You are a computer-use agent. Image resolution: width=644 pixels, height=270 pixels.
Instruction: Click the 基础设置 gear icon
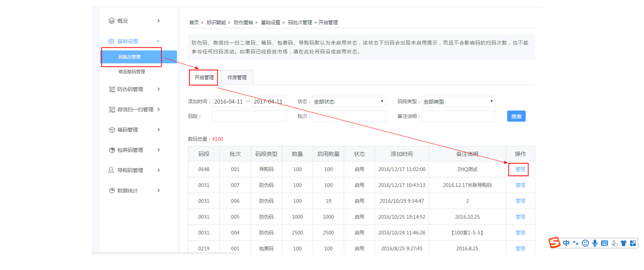(112, 41)
